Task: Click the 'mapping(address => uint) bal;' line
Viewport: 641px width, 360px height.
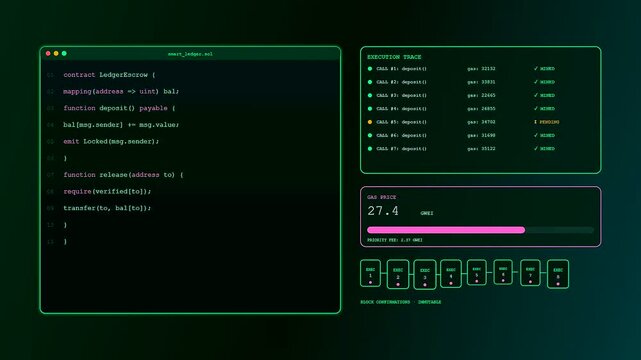Action: 121,92
